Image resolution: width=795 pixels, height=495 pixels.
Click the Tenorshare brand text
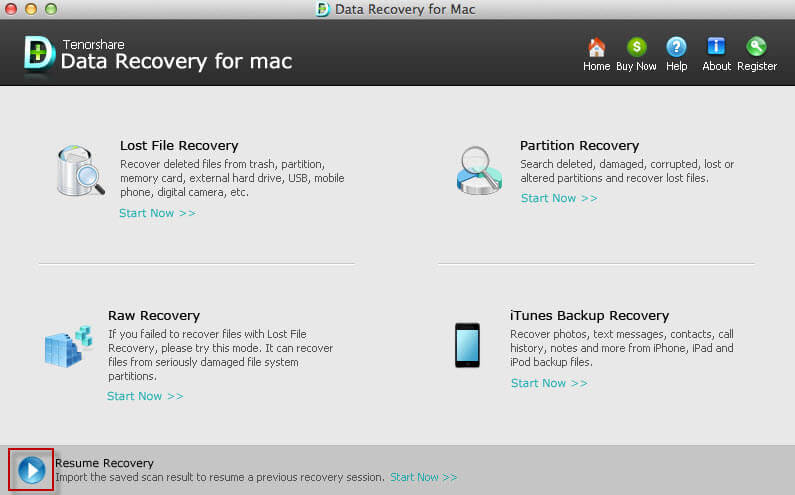coord(94,44)
